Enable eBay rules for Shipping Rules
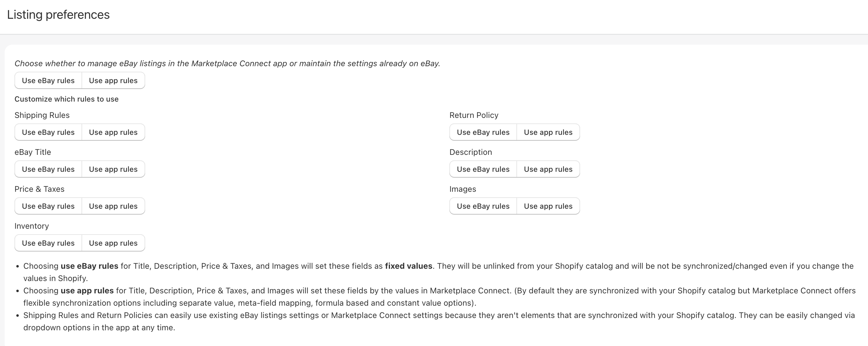The image size is (868, 346). [48, 132]
